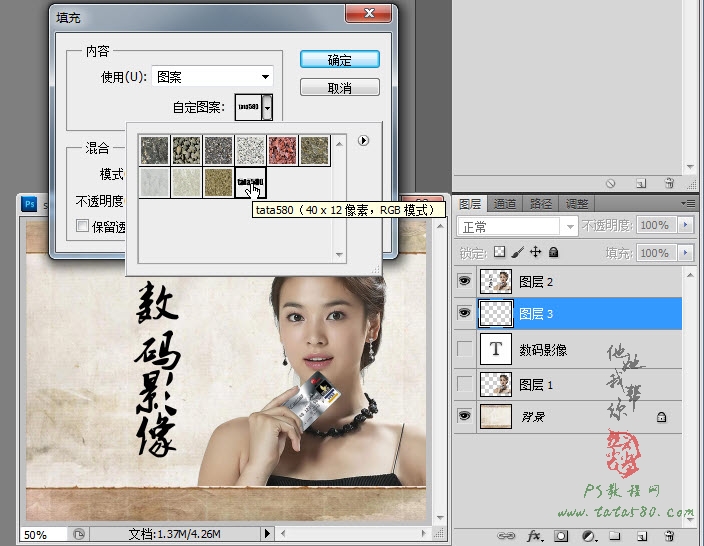This screenshot has width=704, height=546.
Task: Open the blend mode 正常 dropdown
Action: pos(516,226)
